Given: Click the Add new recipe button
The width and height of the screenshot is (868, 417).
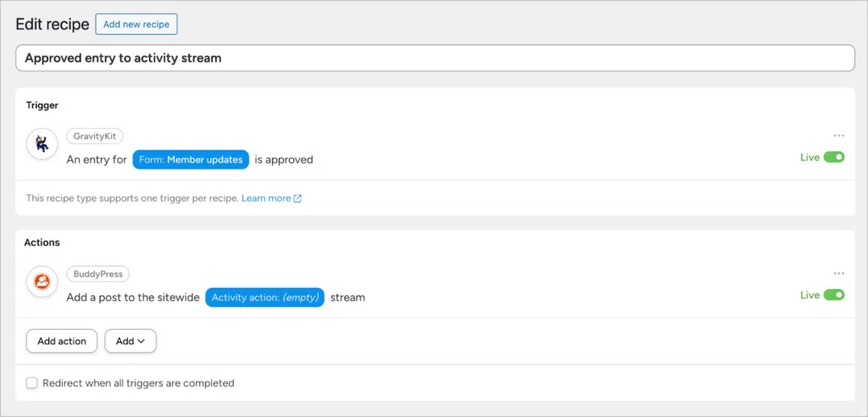Looking at the screenshot, I should pyautogui.click(x=136, y=25).
